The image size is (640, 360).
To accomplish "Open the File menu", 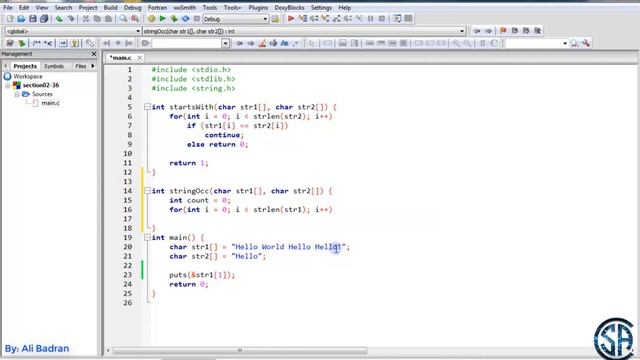I will [x=8, y=7].
